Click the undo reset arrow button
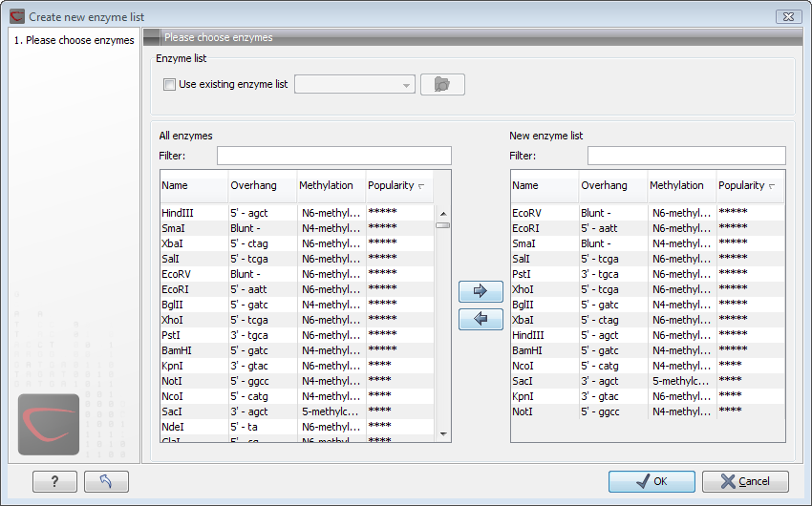The image size is (812, 506). tap(106, 482)
